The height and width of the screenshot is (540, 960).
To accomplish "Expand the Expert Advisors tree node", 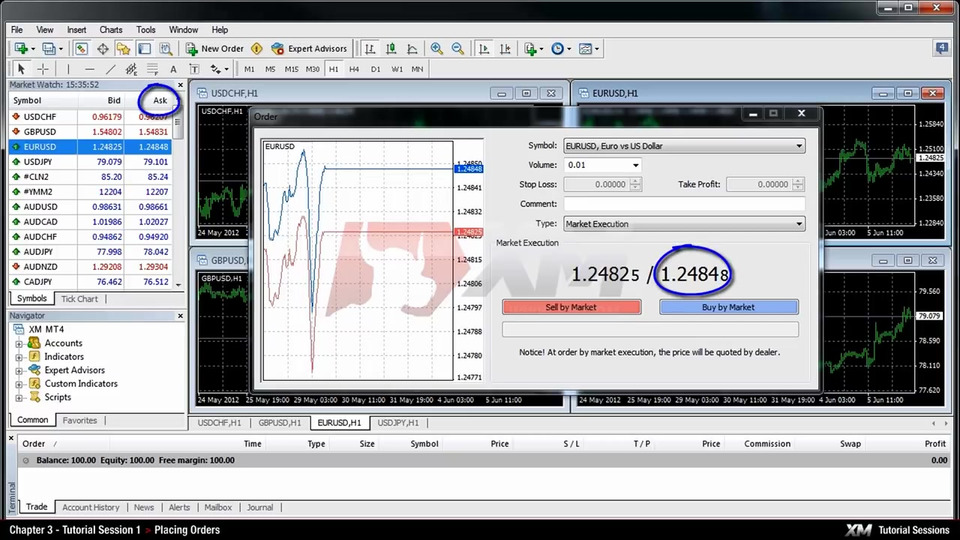I will pos(19,370).
